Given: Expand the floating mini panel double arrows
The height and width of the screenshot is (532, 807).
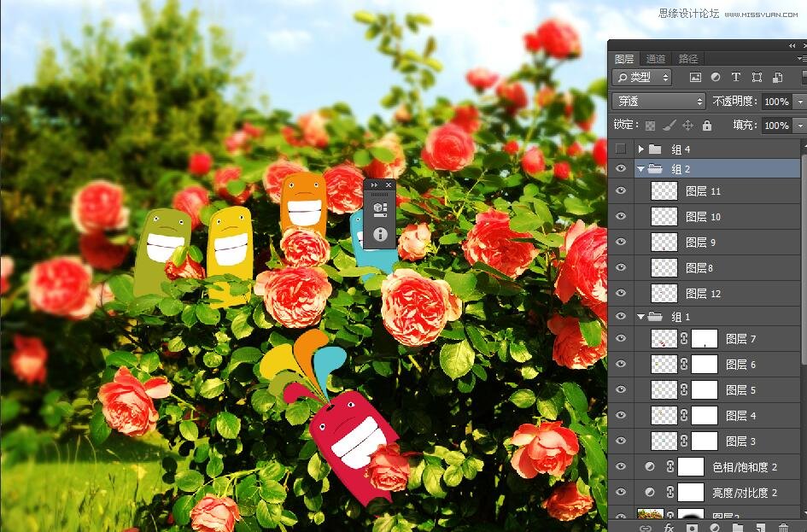Looking at the screenshot, I should 374,184.
